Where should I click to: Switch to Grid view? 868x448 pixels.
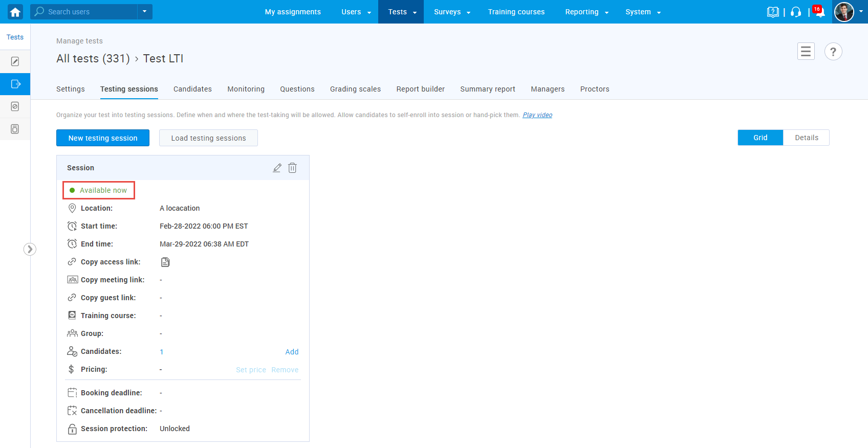(760, 138)
